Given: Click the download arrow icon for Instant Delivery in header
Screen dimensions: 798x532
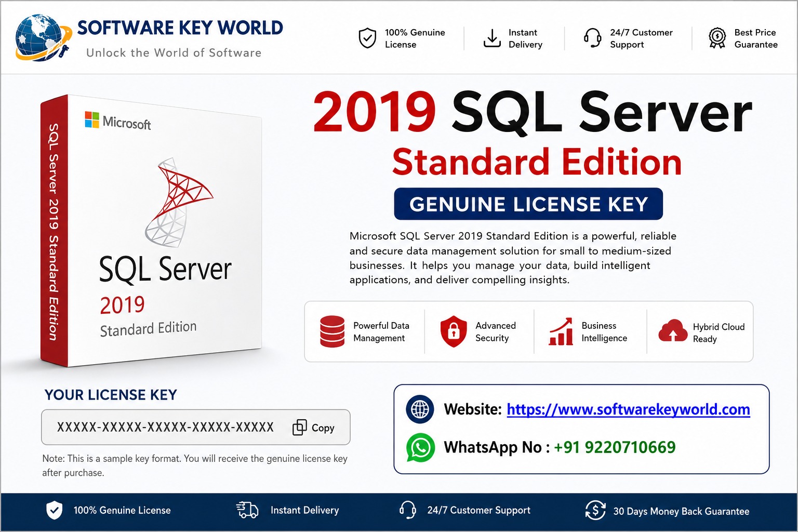Looking at the screenshot, I should 491,38.
